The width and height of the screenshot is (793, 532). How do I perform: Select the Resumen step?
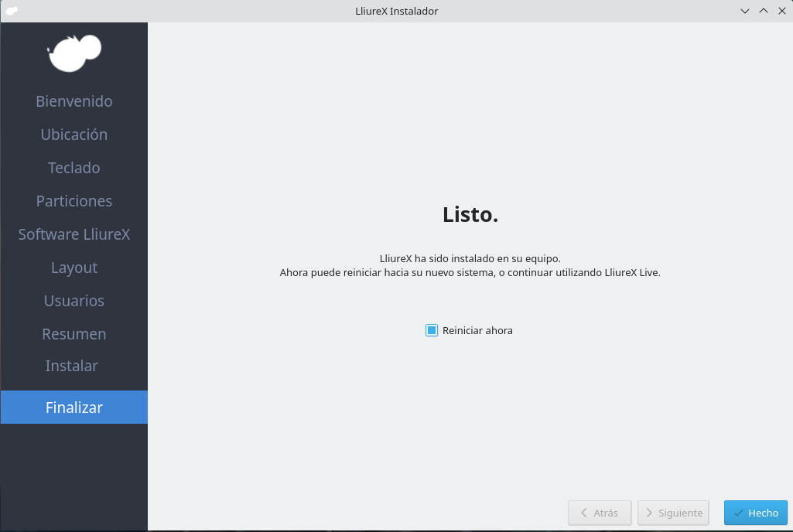(x=74, y=334)
